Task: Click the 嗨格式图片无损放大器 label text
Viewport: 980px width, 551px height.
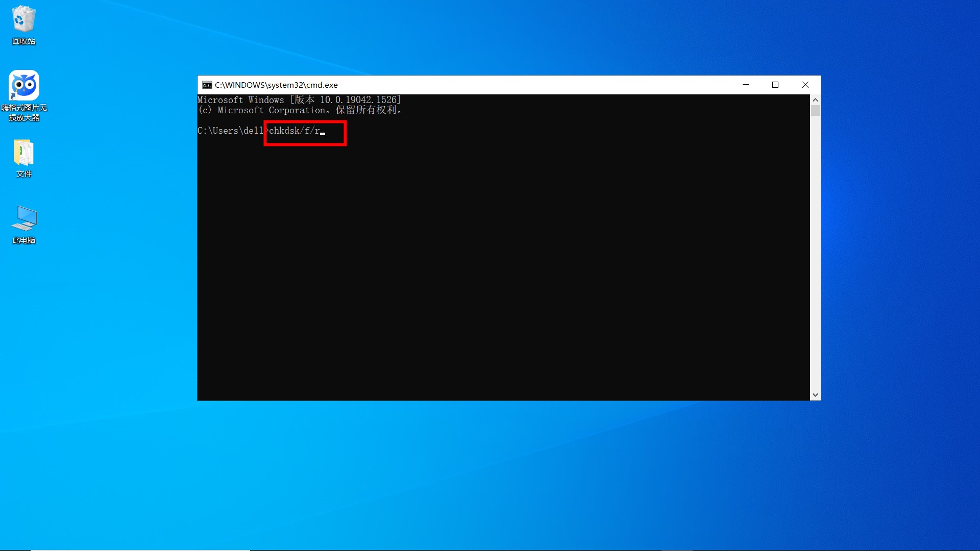Action: click(24, 113)
